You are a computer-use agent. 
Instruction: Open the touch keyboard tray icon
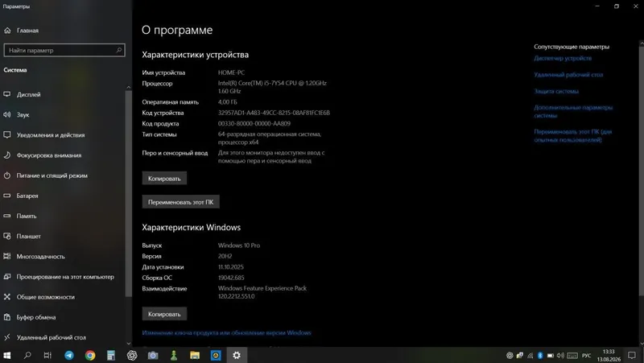[x=572, y=356]
